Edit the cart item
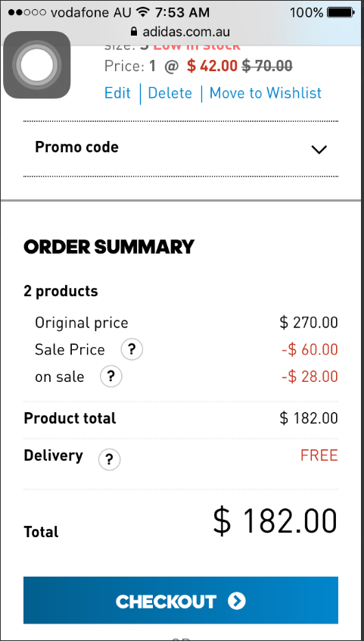Image resolution: width=364 pixels, height=641 pixels. [117, 92]
